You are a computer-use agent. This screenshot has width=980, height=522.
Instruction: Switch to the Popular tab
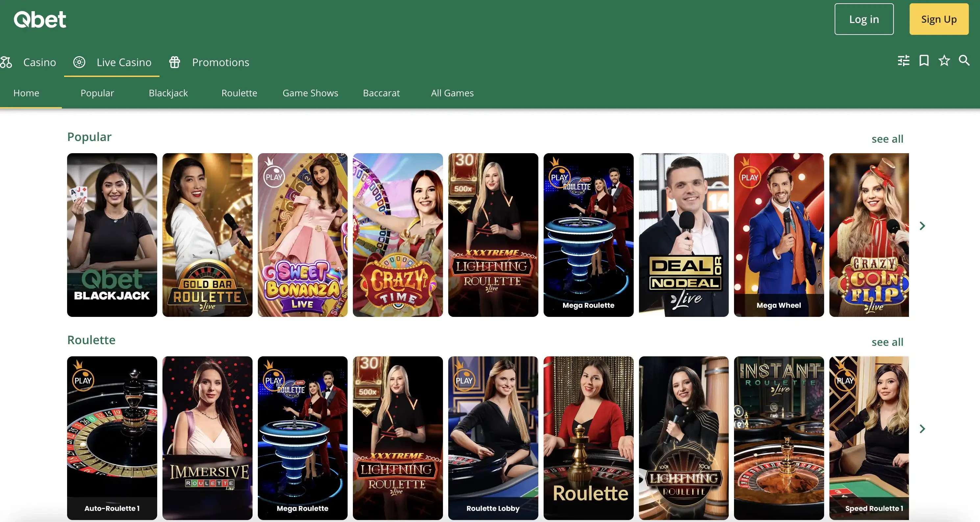point(97,93)
